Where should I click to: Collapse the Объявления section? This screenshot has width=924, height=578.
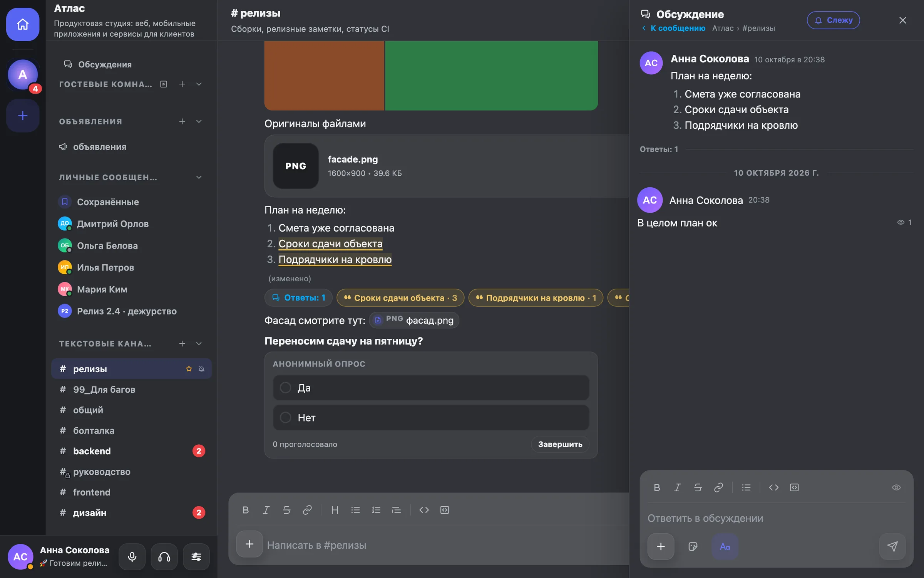pos(199,121)
